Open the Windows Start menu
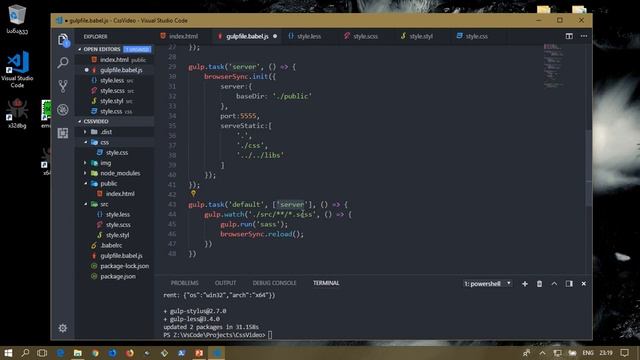This screenshot has height=360, width=640. (x=8, y=353)
